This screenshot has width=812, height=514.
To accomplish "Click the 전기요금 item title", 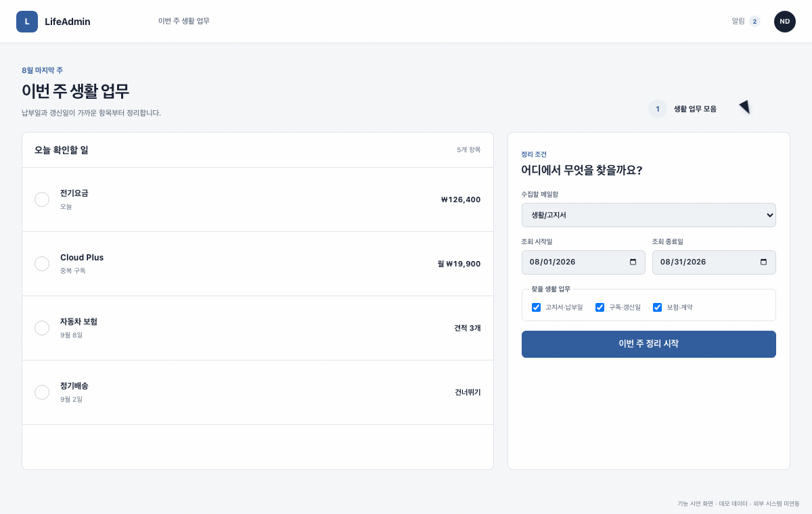I will coord(74,193).
